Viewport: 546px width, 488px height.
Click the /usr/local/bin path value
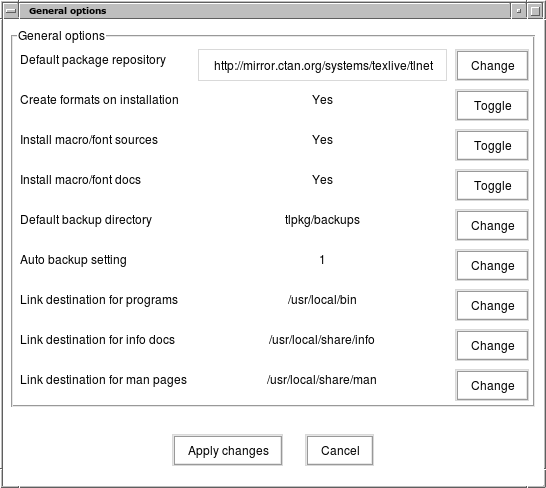coord(322,300)
